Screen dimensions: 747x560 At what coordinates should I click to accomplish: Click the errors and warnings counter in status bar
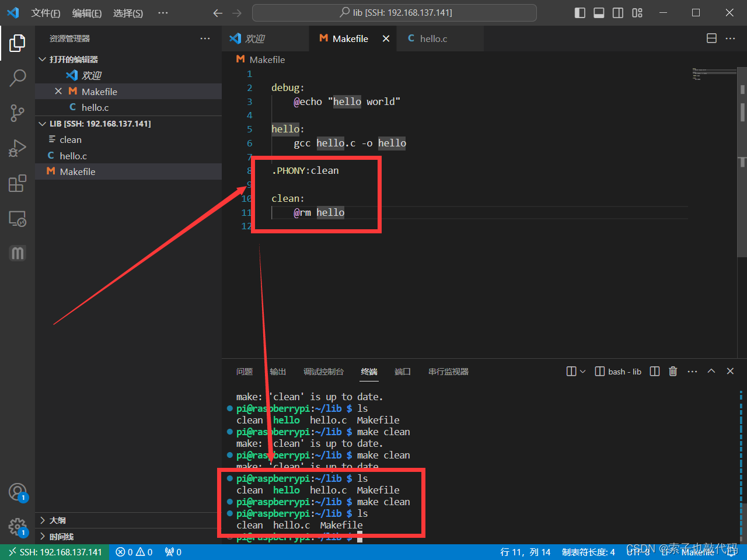pos(134,552)
